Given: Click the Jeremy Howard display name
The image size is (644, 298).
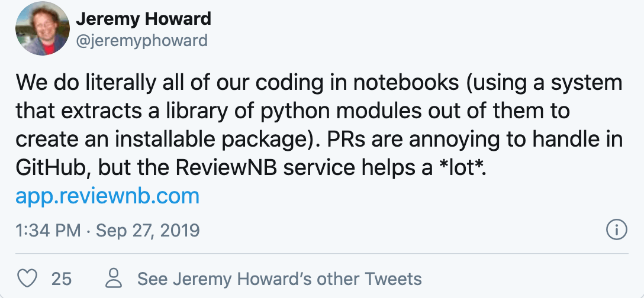Looking at the screenshot, I should tap(143, 19).
